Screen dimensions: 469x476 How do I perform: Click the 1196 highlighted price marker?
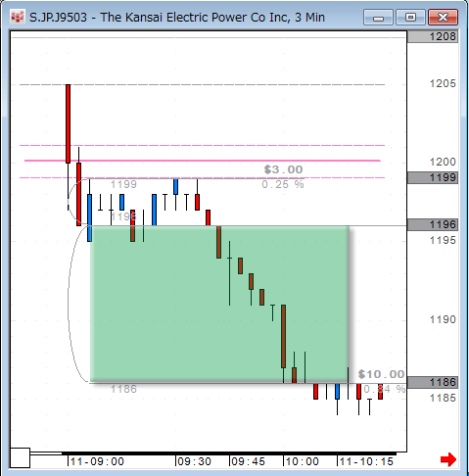[433, 224]
